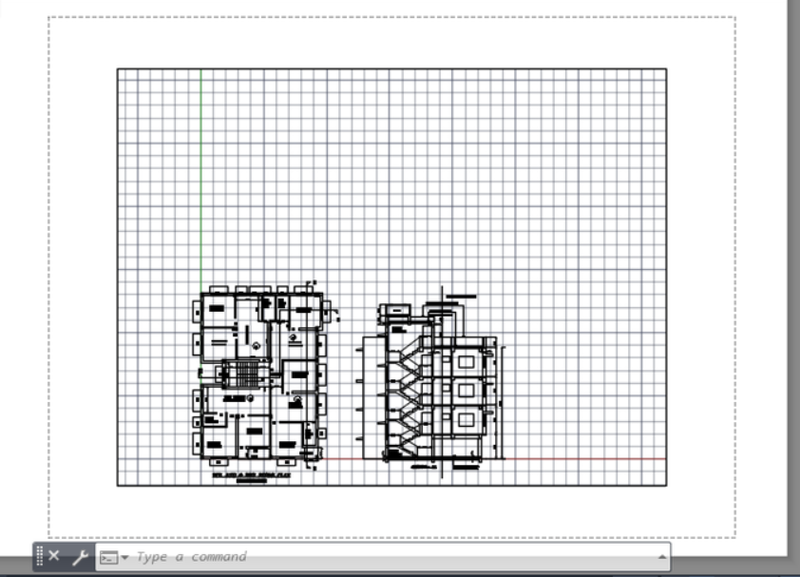The image size is (800, 577).
Task: Expand the command history arrow
Action: 662,557
